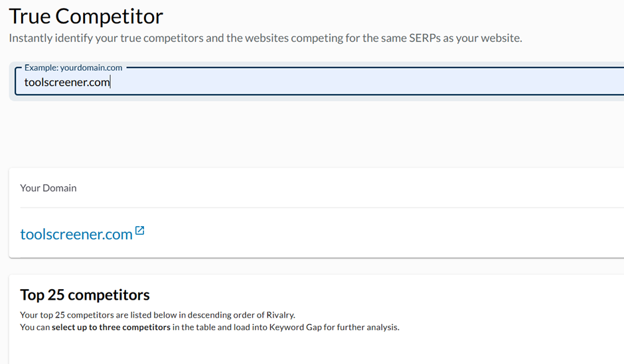Select the True Competitor heading

tap(86, 17)
